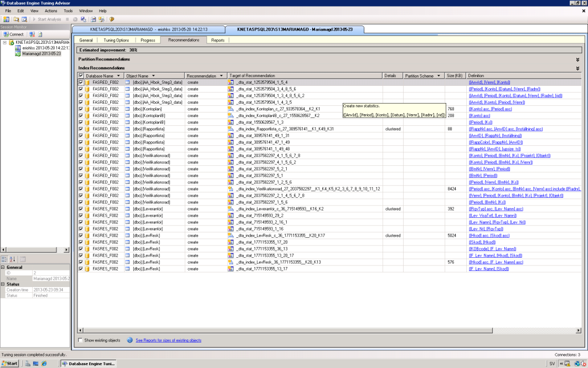Open definition link [Lev_VisaTxt], [Lev_Namn]
588x368 pixels.
coord(493,216)
